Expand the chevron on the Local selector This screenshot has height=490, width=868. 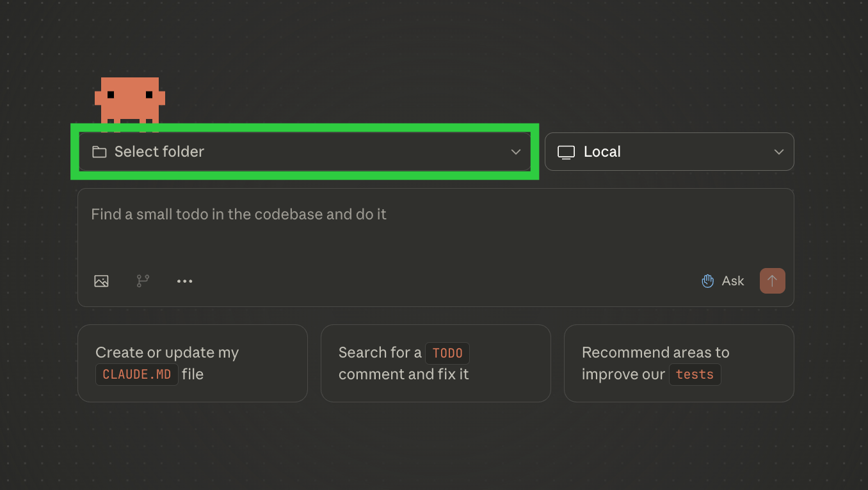click(779, 152)
